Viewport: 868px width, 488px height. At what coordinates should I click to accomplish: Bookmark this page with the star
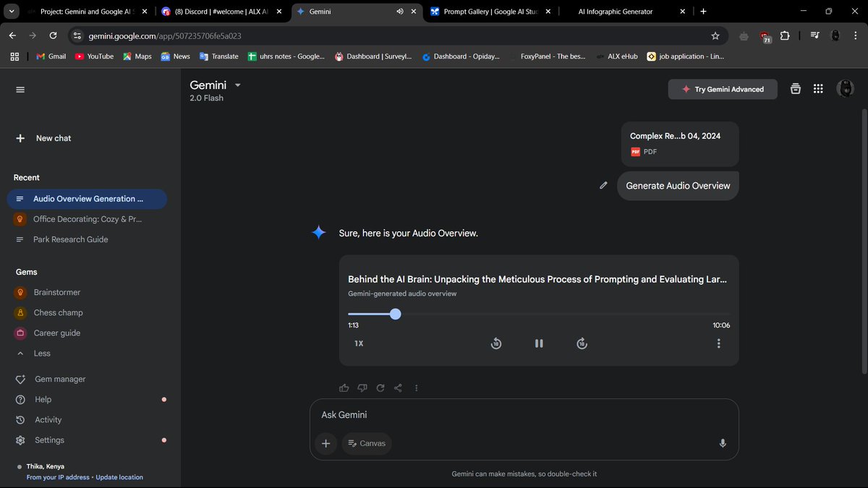coord(715,35)
